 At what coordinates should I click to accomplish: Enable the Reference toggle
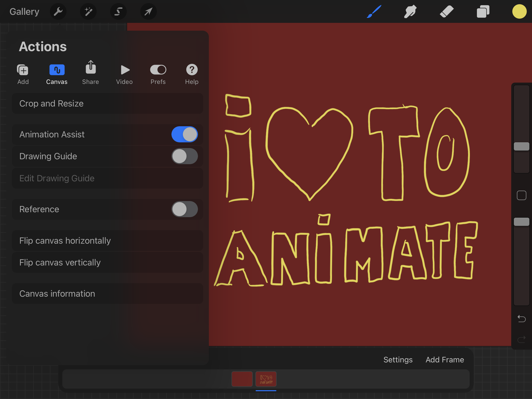click(x=185, y=209)
